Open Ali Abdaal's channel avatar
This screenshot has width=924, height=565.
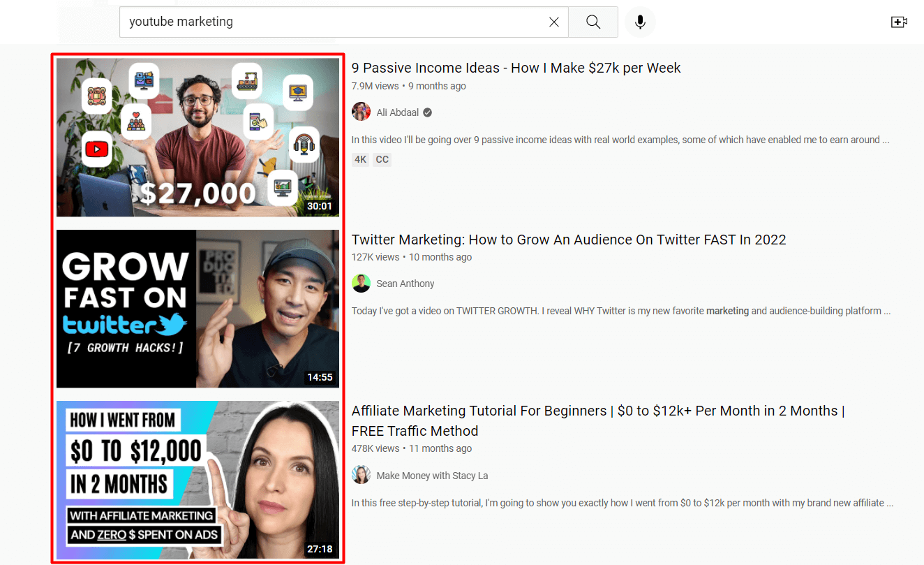pos(361,112)
